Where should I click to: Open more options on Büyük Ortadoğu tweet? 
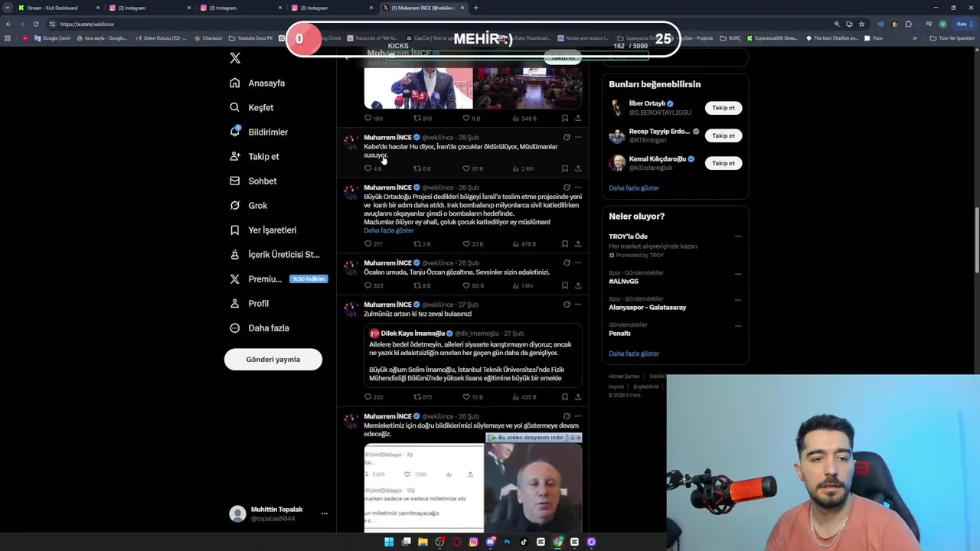[578, 187]
